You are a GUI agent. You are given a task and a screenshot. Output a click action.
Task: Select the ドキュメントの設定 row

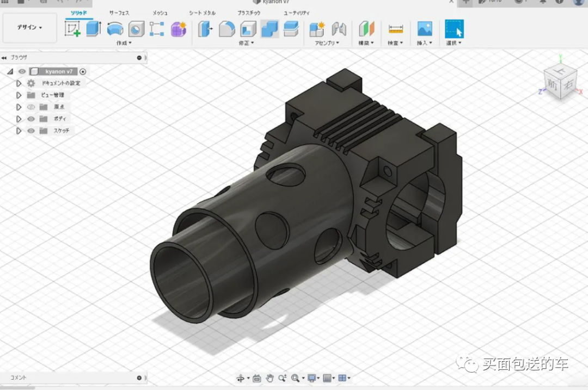coord(61,83)
